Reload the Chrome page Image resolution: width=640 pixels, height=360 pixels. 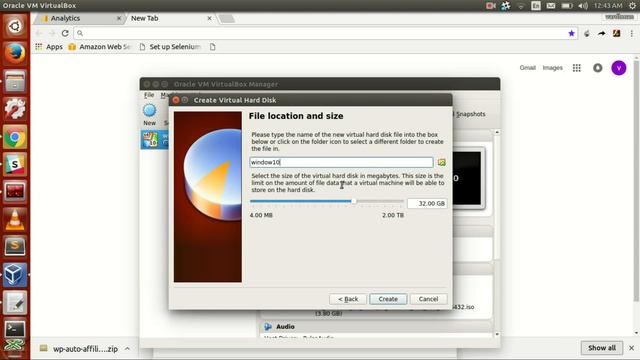65,33
